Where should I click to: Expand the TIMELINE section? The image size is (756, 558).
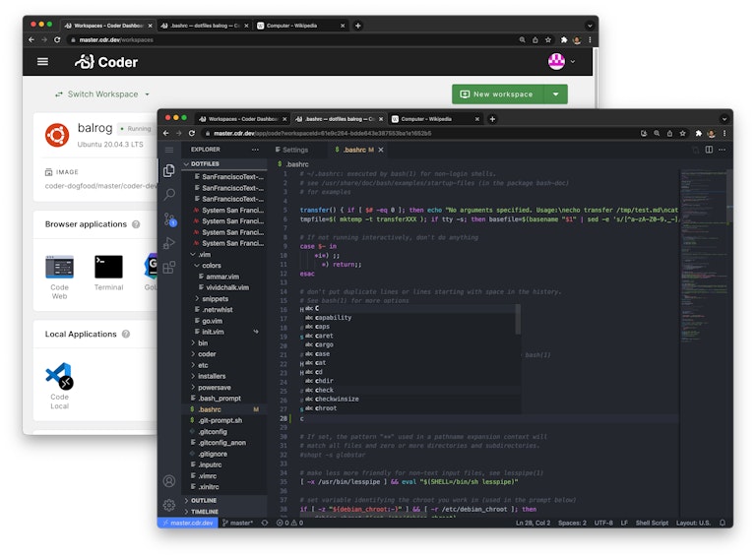point(224,512)
